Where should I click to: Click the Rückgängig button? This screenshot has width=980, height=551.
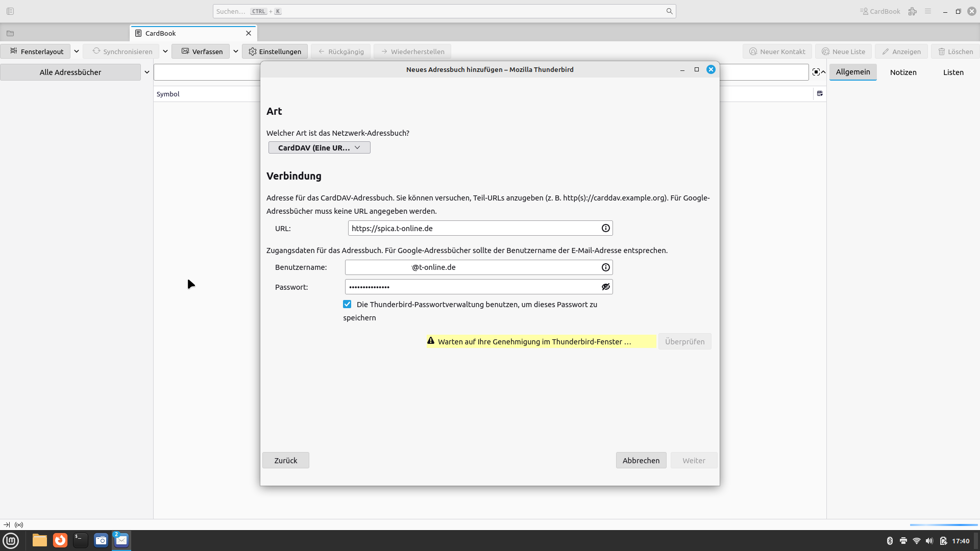pyautogui.click(x=341, y=52)
